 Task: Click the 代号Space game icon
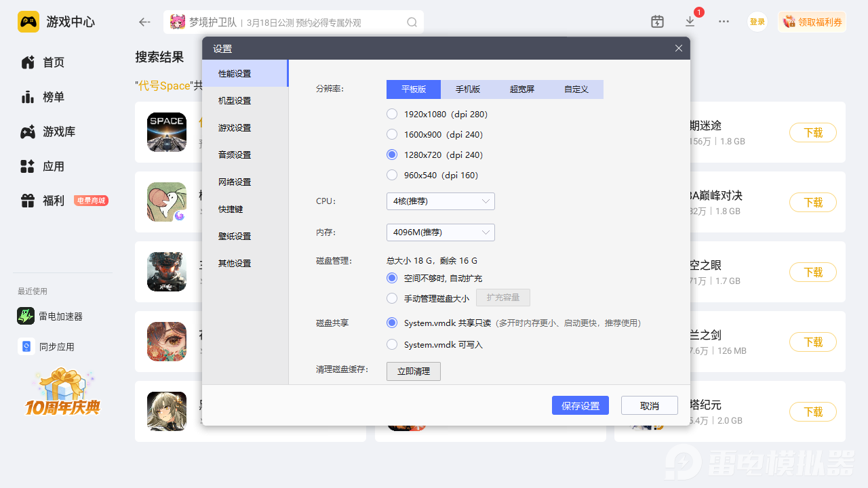167,132
